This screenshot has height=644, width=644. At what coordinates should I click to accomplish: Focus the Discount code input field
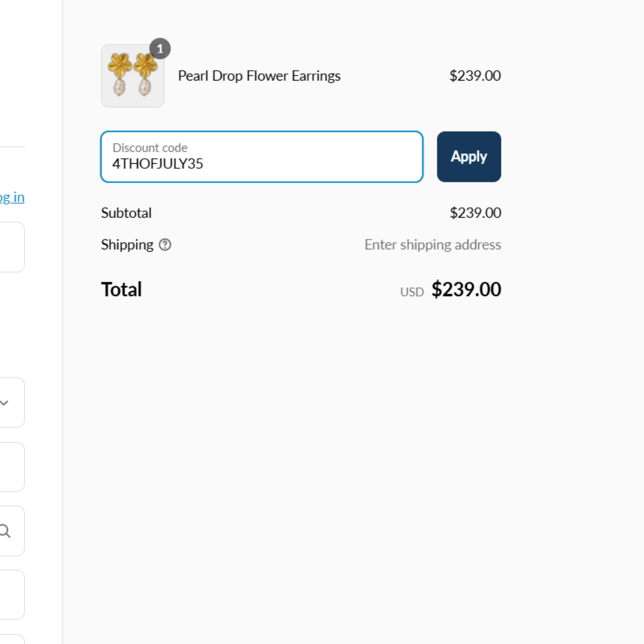click(262, 157)
